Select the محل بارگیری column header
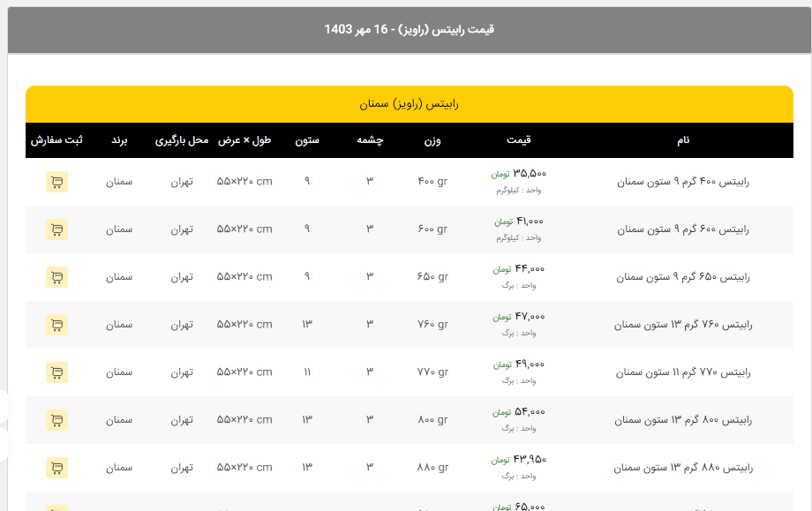 tap(182, 140)
